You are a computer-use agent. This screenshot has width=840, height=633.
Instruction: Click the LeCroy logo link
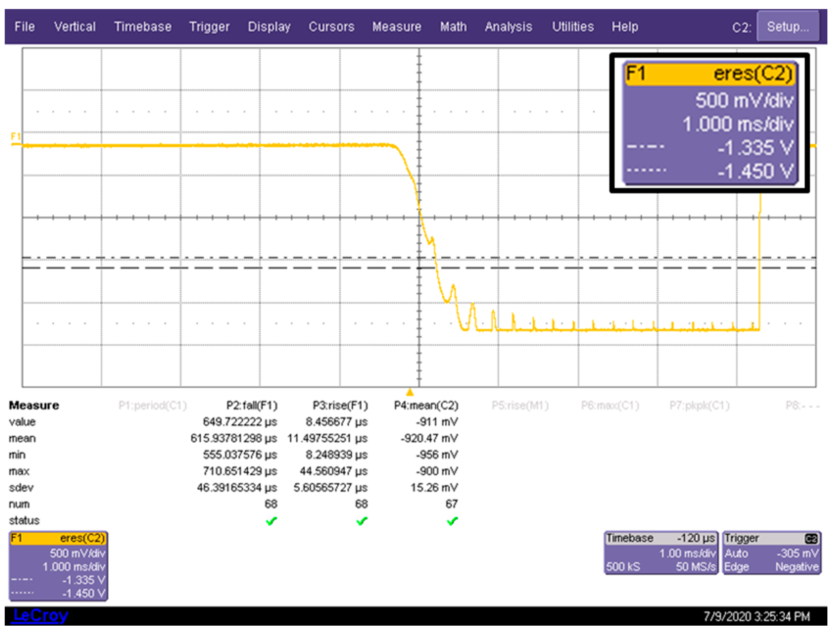41,615
